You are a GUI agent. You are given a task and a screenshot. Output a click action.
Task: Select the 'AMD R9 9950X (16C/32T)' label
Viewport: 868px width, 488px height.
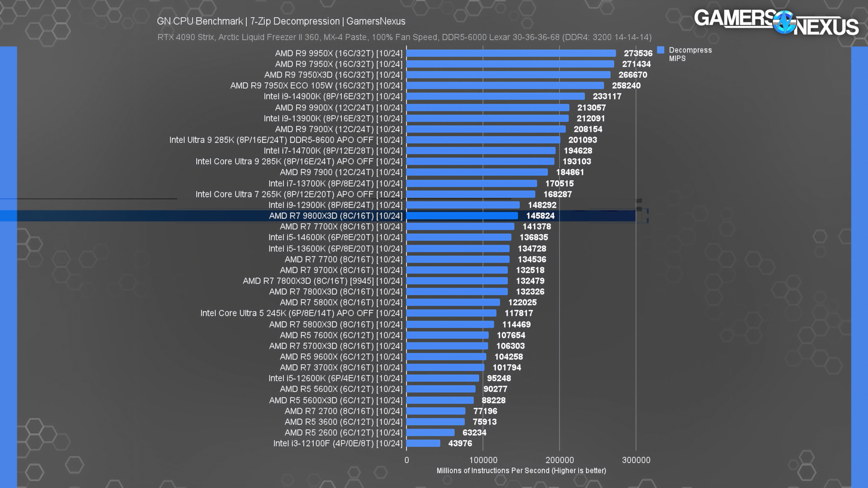pyautogui.click(x=339, y=53)
